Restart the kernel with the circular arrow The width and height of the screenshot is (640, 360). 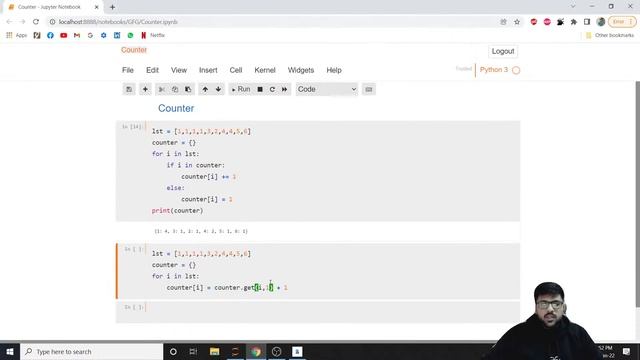pos(272,89)
